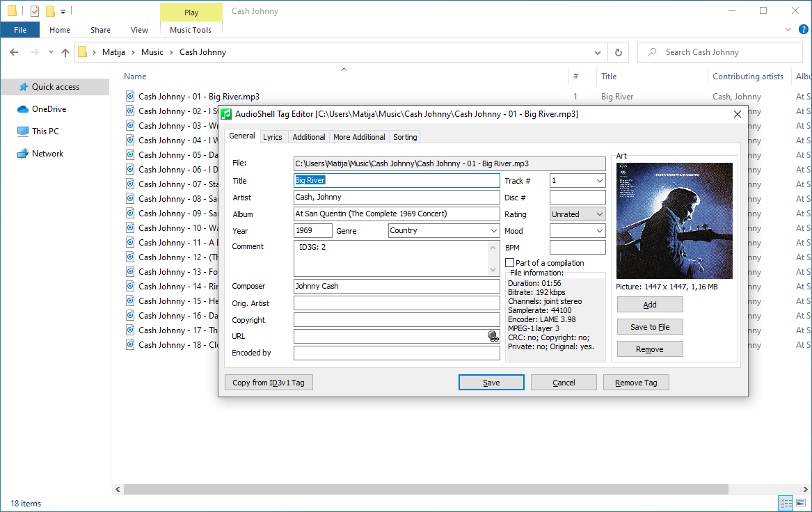Screen dimensions: 812x512
Task: Expand the ribbon with the chevron
Action: (x=788, y=29)
